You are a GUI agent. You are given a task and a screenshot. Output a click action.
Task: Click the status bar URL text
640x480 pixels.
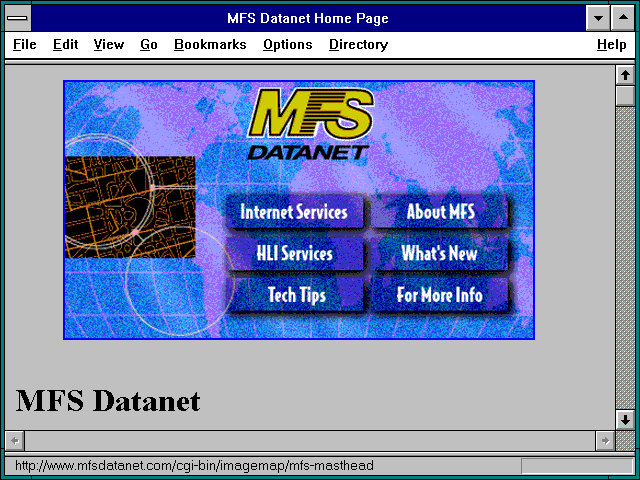click(x=194, y=466)
